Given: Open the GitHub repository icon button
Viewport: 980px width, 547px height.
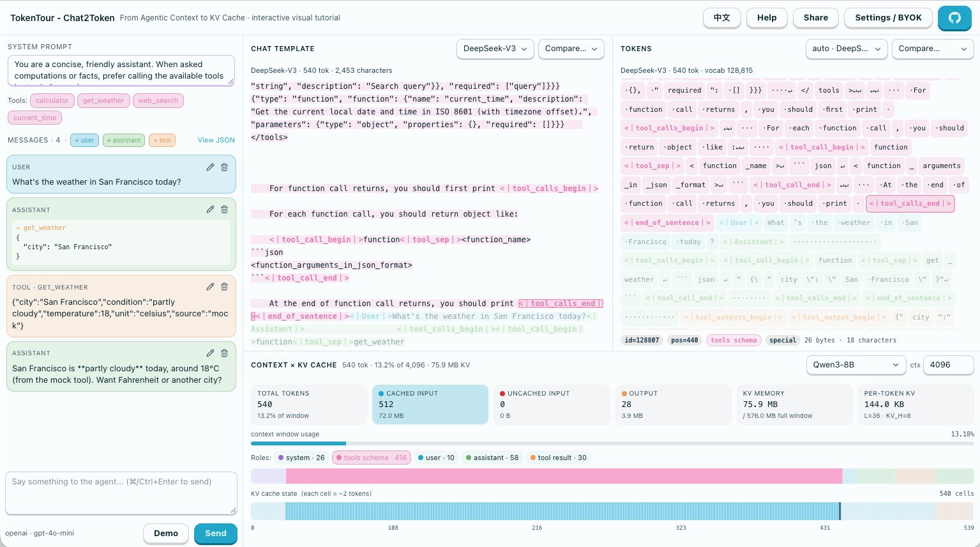Looking at the screenshot, I should point(954,18).
